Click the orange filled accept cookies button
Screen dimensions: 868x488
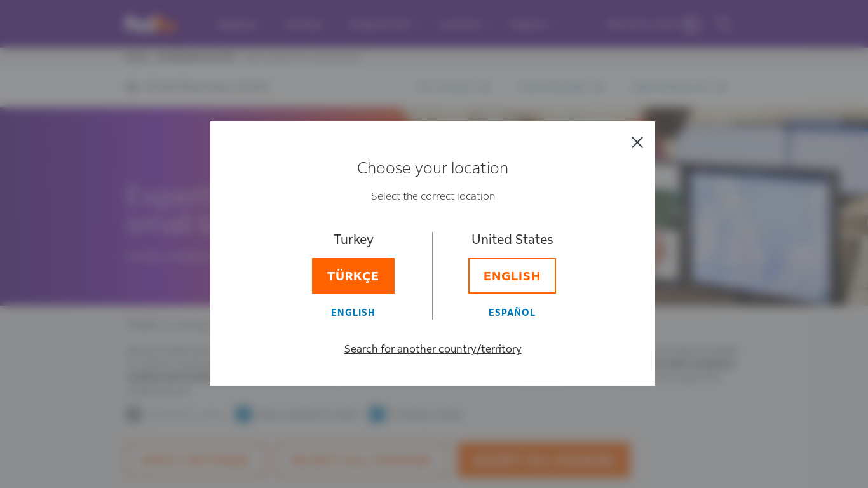544,460
